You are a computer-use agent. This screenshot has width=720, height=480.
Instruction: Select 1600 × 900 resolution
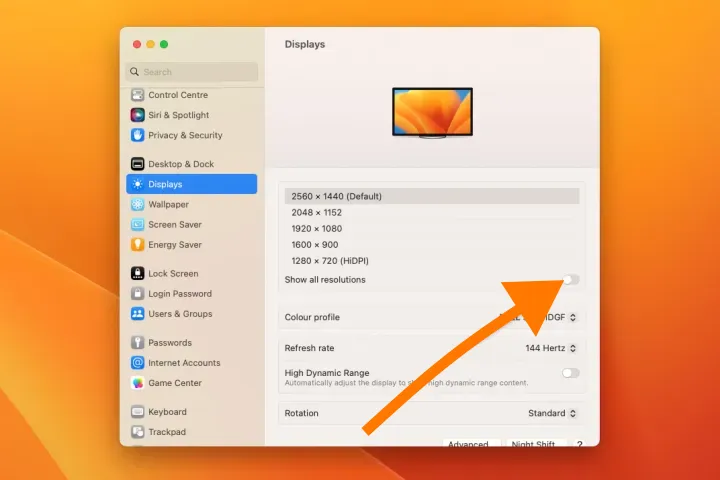coord(432,244)
